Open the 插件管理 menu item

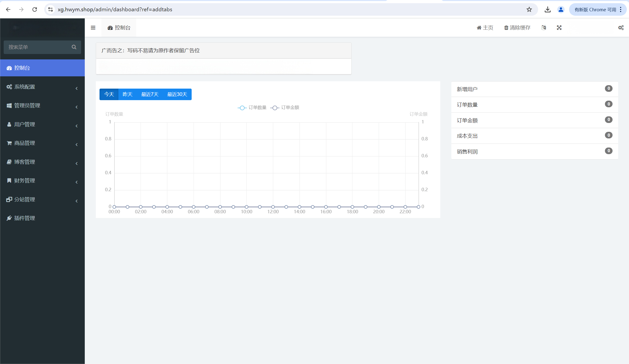pyautogui.click(x=25, y=218)
